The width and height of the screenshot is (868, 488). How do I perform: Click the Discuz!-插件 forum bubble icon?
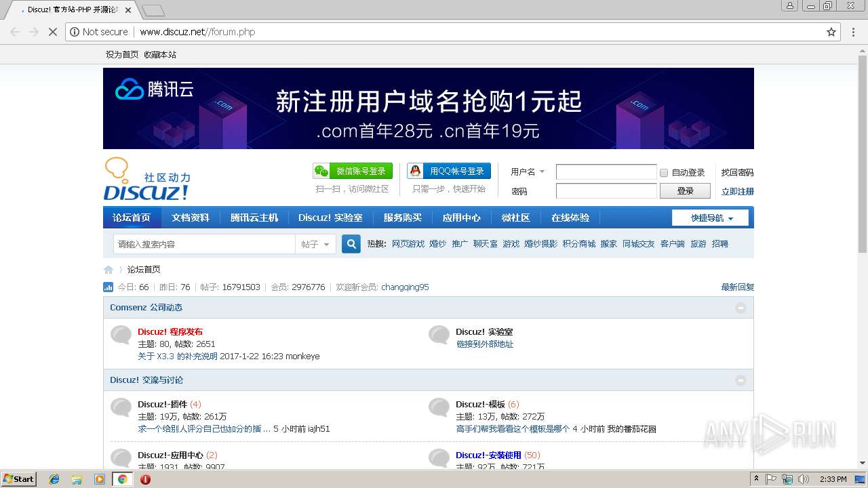pos(121,407)
